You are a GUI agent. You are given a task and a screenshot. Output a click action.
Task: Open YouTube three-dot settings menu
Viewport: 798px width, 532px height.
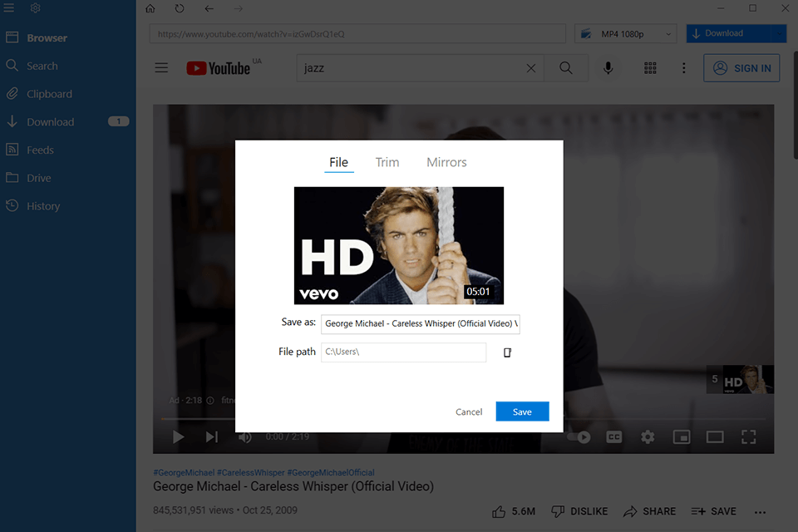pos(683,67)
